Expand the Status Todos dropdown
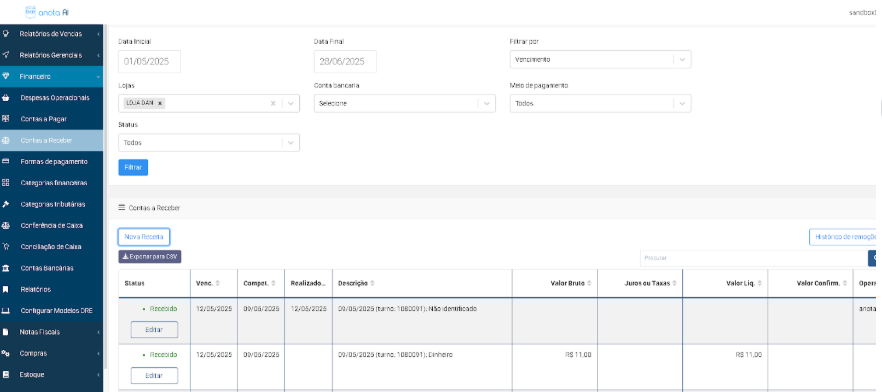 click(209, 143)
